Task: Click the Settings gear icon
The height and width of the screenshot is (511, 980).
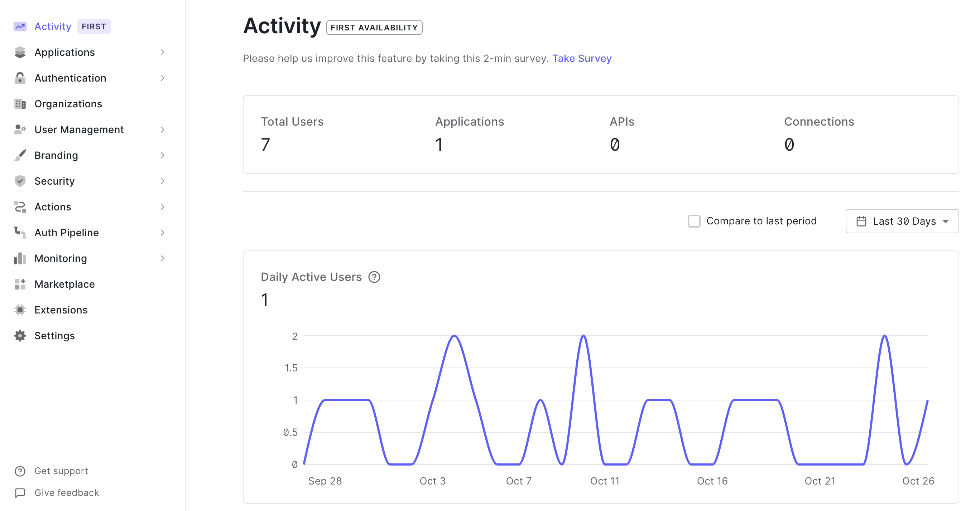Action: pyautogui.click(x=20, y=336)
